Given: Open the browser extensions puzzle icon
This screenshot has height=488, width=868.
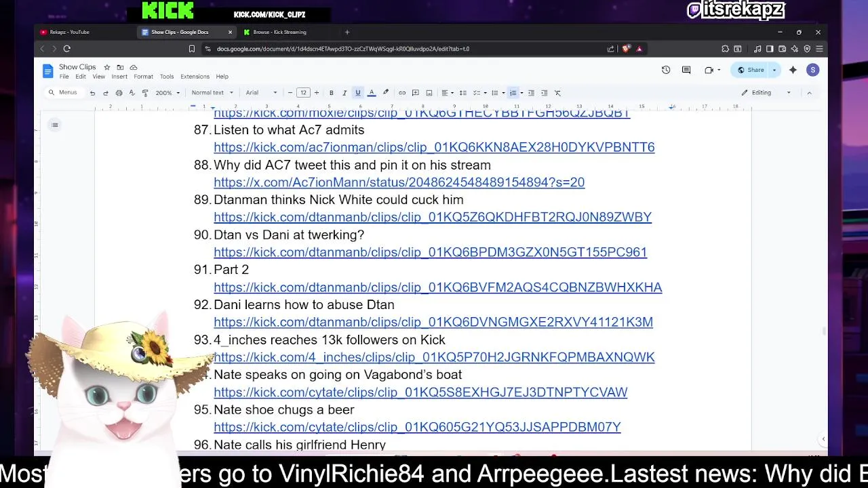Looking at the screenshot, I should [725, 49].
